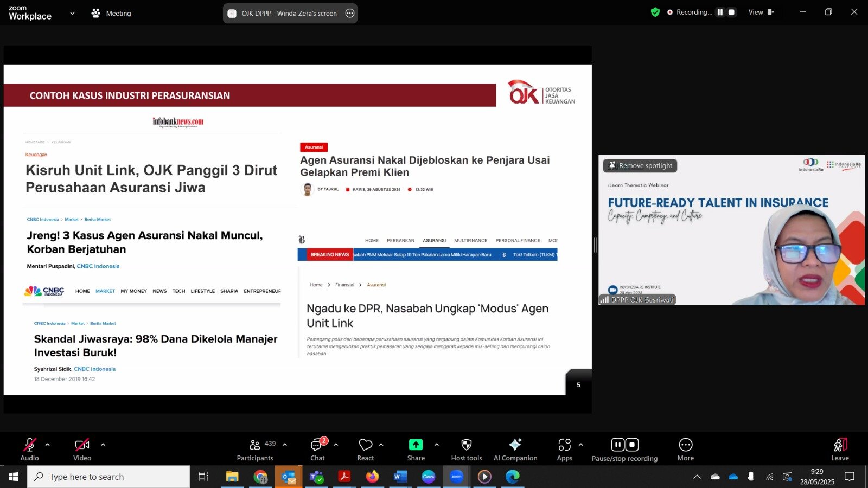Click the Kisruh Unit Link headline on slide

(x=151, y=178)
